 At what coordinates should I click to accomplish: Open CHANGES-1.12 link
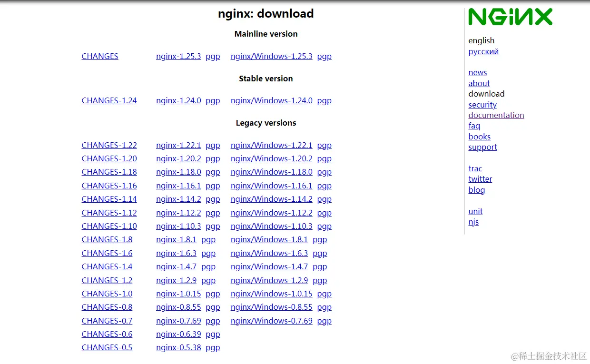109,213
